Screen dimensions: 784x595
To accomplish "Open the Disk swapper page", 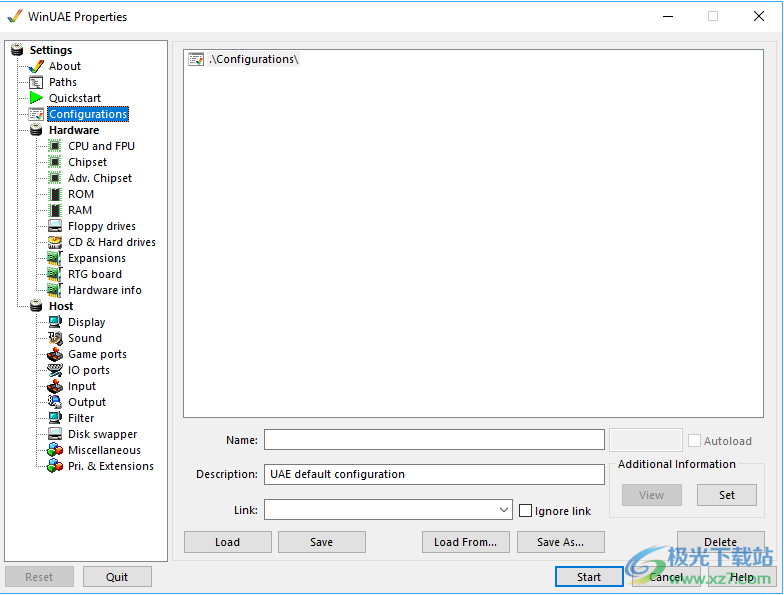I will click(102, 434).
